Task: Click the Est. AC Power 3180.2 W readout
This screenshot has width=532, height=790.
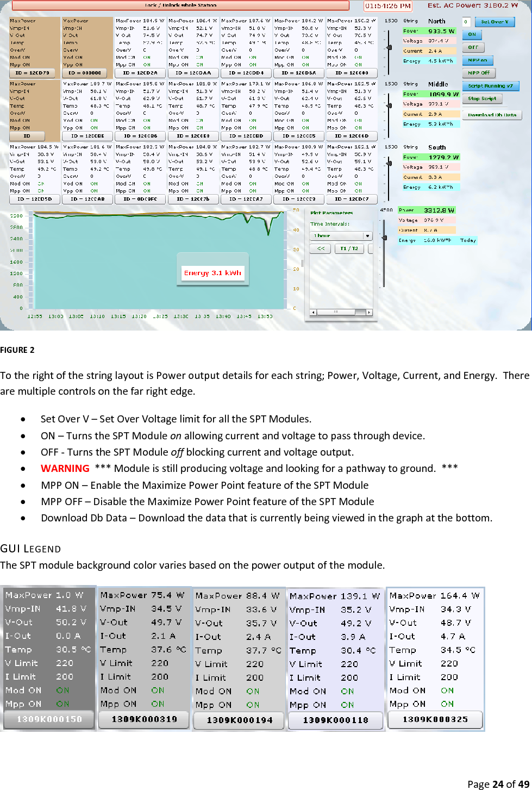Action: [472, 5]
